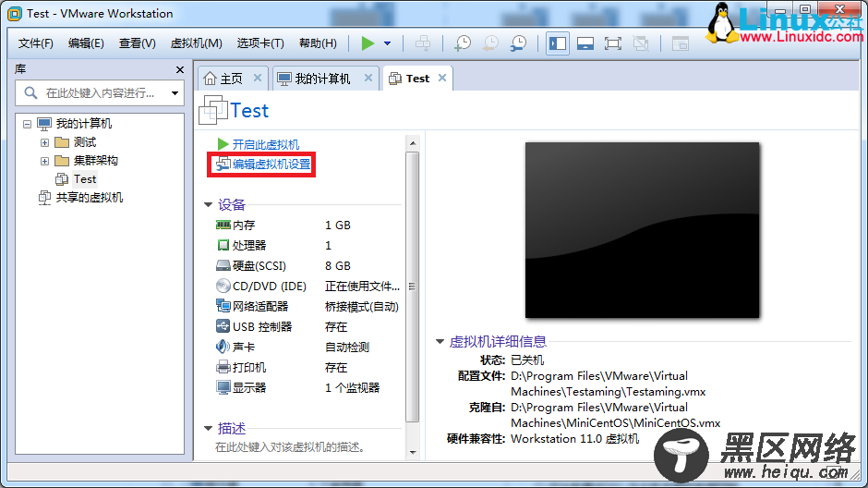This screenshot has width=868, height=488.
Task: Close the 我的计算机 tab
Action: tap(368, 79)
